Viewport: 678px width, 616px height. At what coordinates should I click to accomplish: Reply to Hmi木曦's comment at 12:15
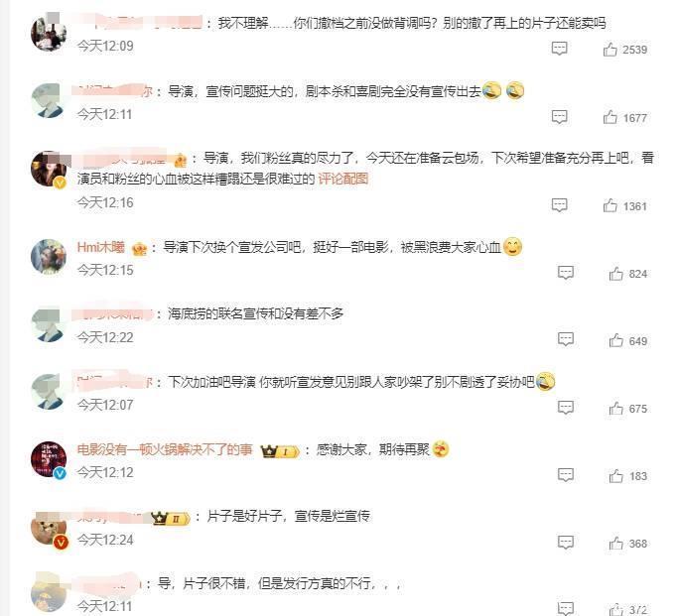pyautogui.click(x=566, y=273)
